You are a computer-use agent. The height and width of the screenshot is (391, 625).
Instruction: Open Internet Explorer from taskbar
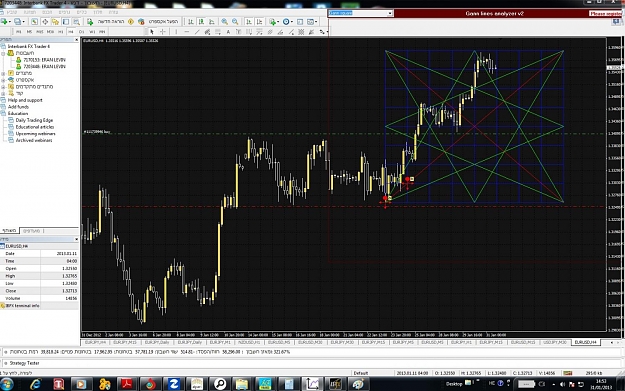[36, 384]
